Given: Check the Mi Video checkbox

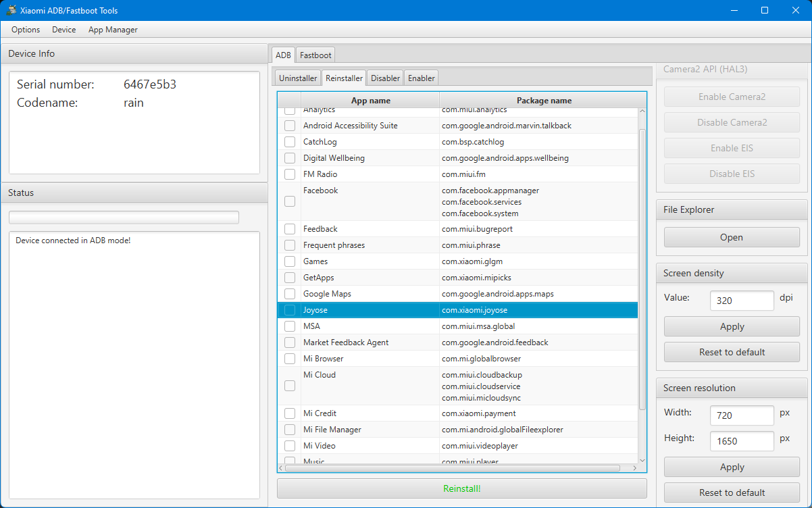Looking at the screenshot, I should tap(290, 446).
